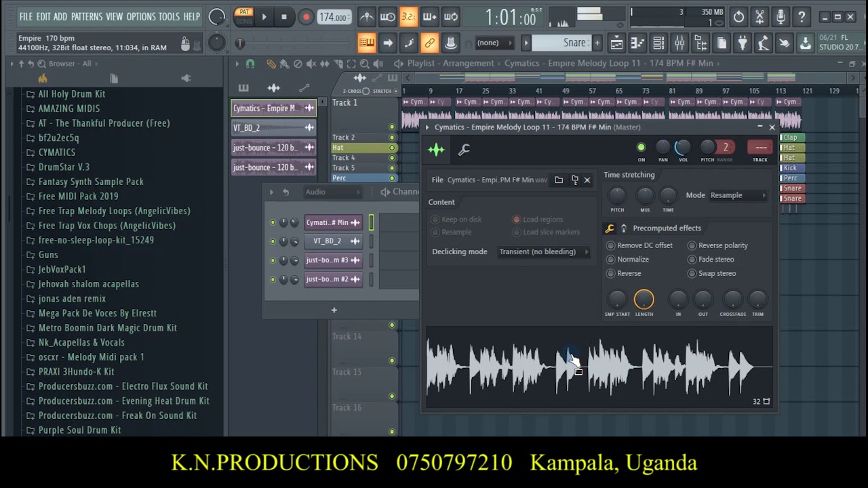Click the Cymati..# Min channel button
The height and width of the screenshot is (488, 868).
pos(333,222)
